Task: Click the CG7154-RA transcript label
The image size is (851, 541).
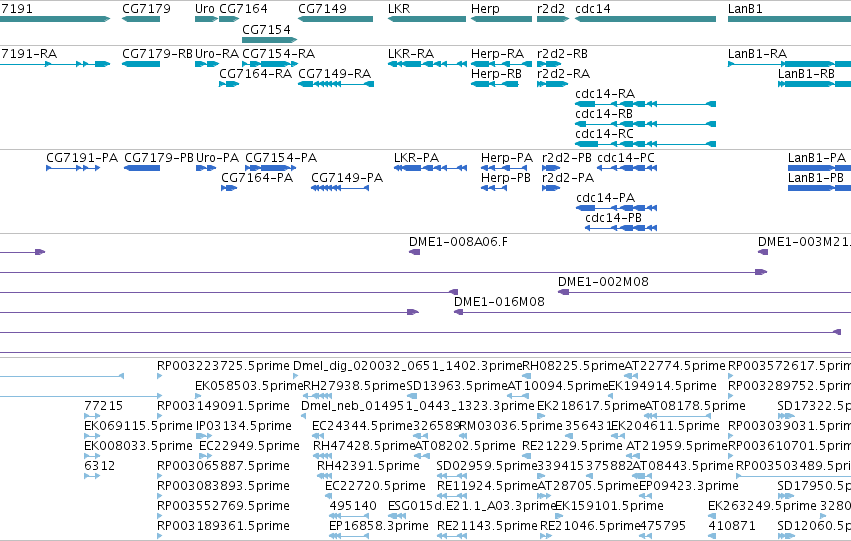Action: point(278,54)
